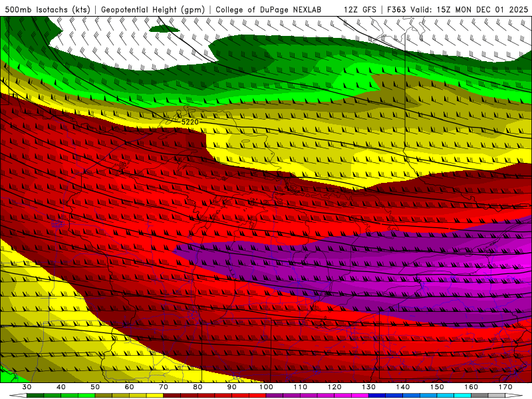This screenshot has width=532, height=399.
Task: Click the '500mb Isotachs (kts)' title text
Action: click(x=47, y=9)
